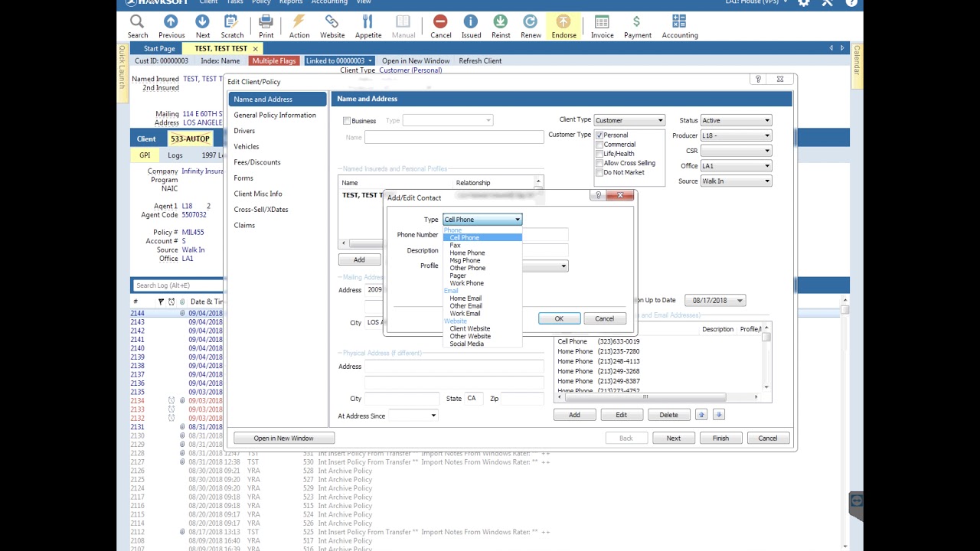The height and width of the screenshot is (551, 980).
Task: Open the Payment dollar icon
Action: pyautogui.click(x=637, y=25)
